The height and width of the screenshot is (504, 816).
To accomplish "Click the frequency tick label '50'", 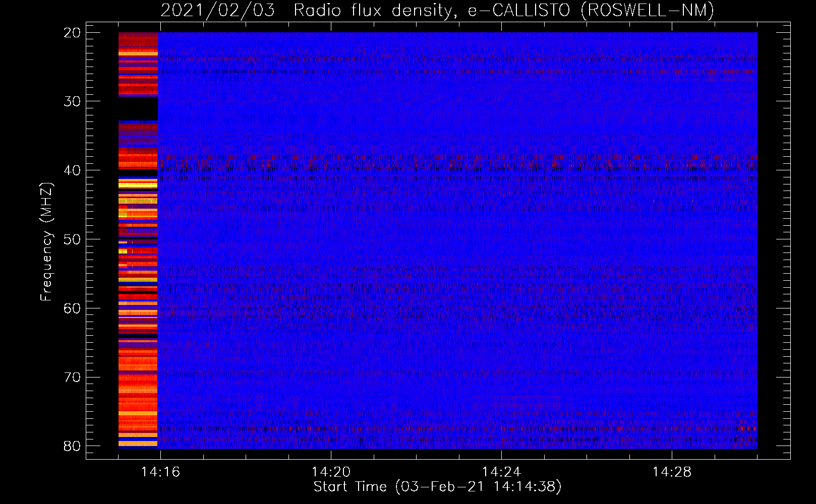I will coord(72,239).
